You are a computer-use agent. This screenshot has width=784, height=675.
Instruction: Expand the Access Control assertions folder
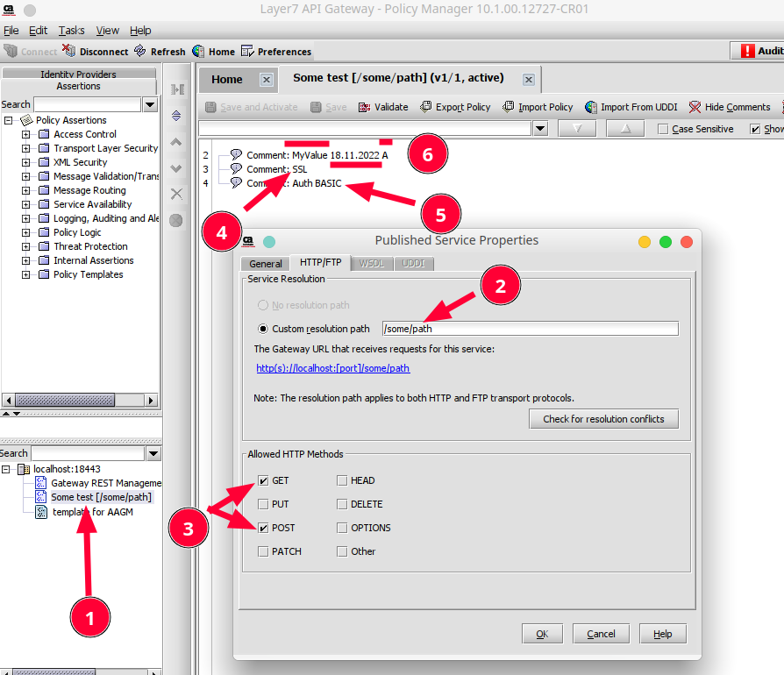25,134
